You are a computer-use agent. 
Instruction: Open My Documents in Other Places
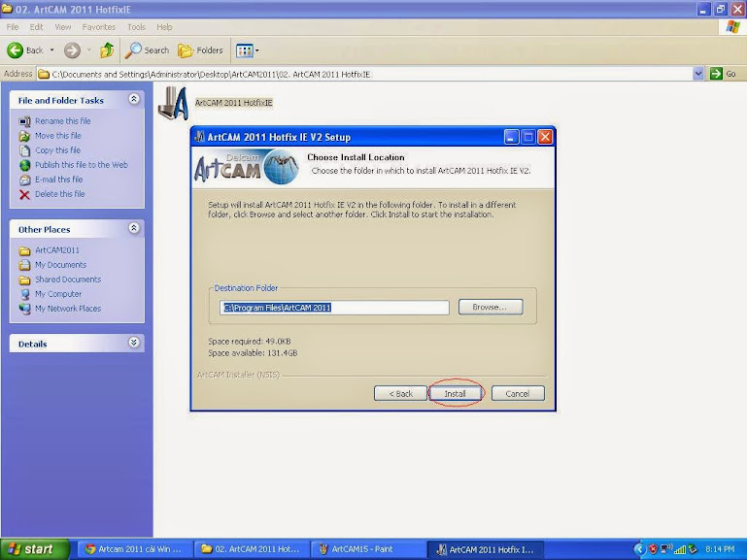pos(60,265)
